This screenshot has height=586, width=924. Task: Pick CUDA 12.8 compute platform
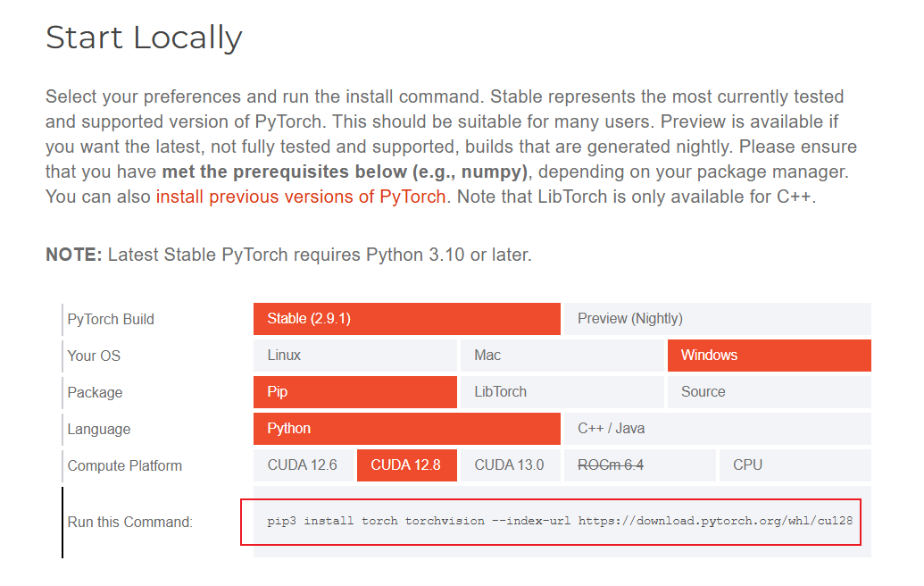click(406, 465)
